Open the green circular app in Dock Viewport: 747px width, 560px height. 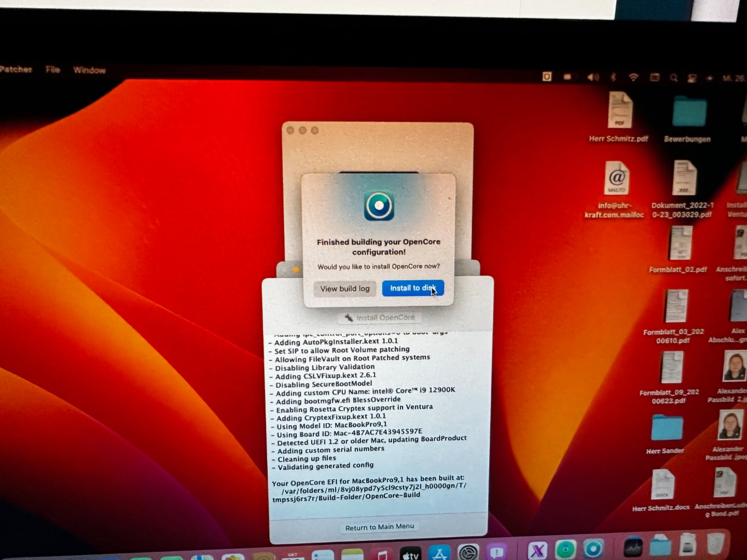tap(565, 549)
